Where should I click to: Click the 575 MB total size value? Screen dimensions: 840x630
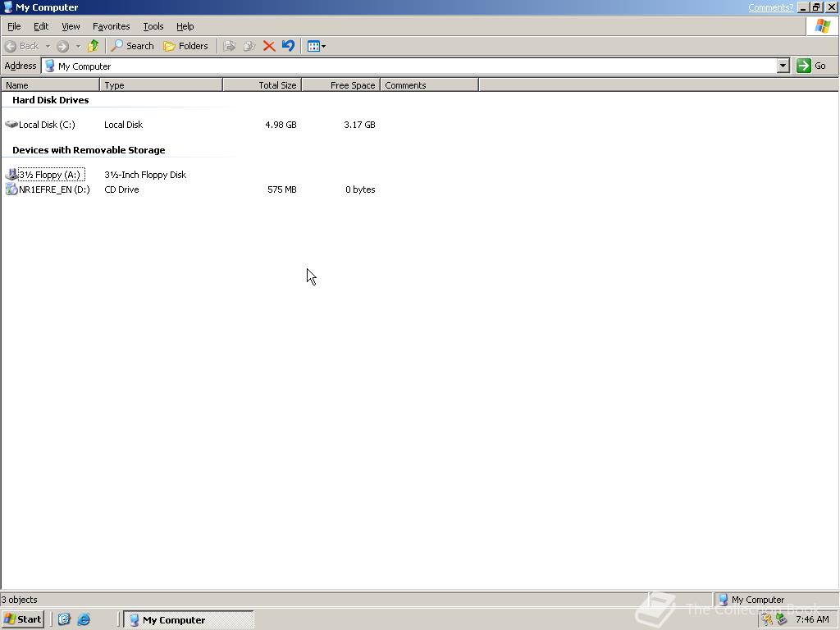coord(282,189)
